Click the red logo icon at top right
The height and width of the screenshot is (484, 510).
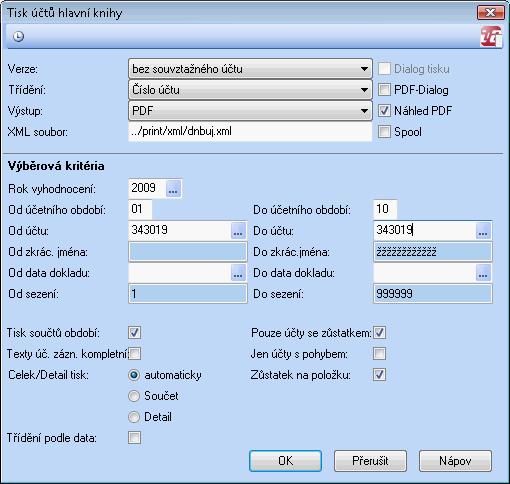tap(491, 36)
